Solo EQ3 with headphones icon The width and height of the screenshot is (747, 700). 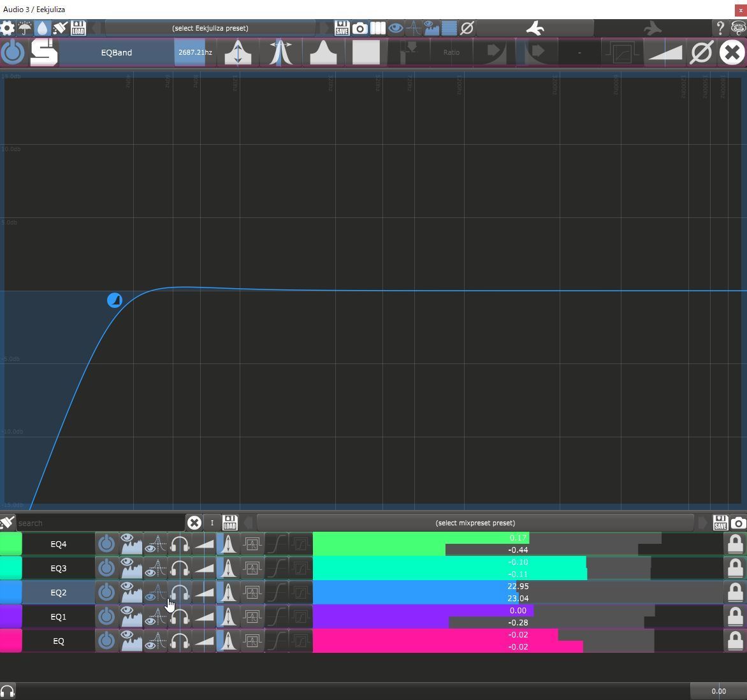tap(180, 569)
